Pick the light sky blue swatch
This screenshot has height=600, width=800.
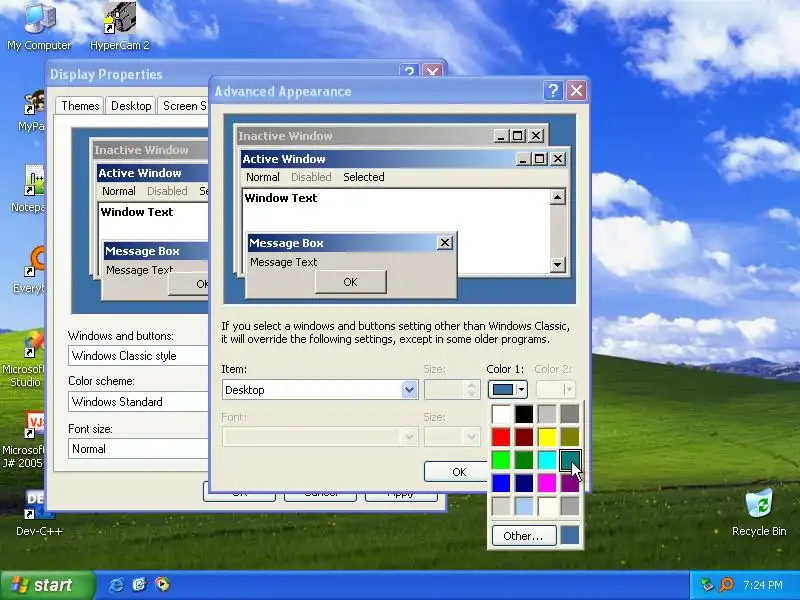(x=524, y=506)
